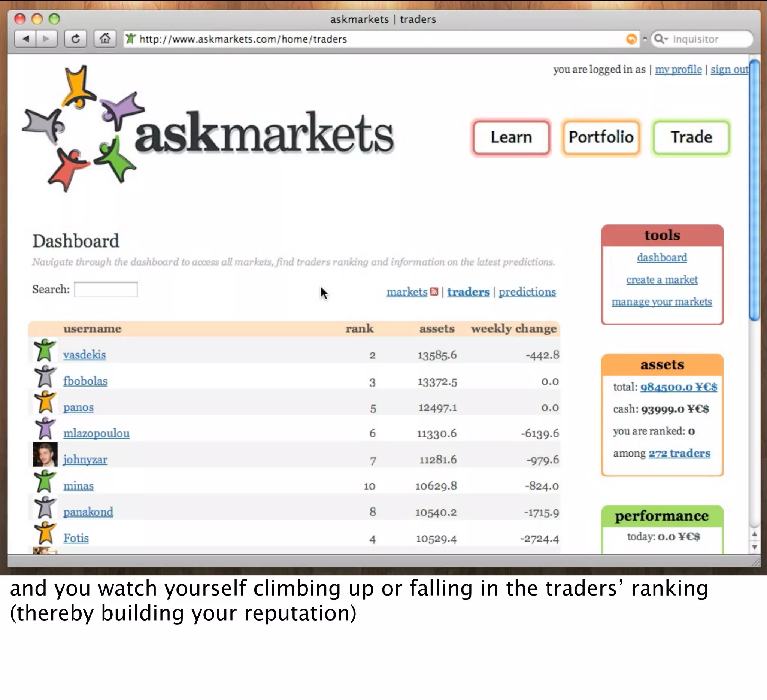Click the sign out link
Screen dimensions: 767x700
click(729, 69)
